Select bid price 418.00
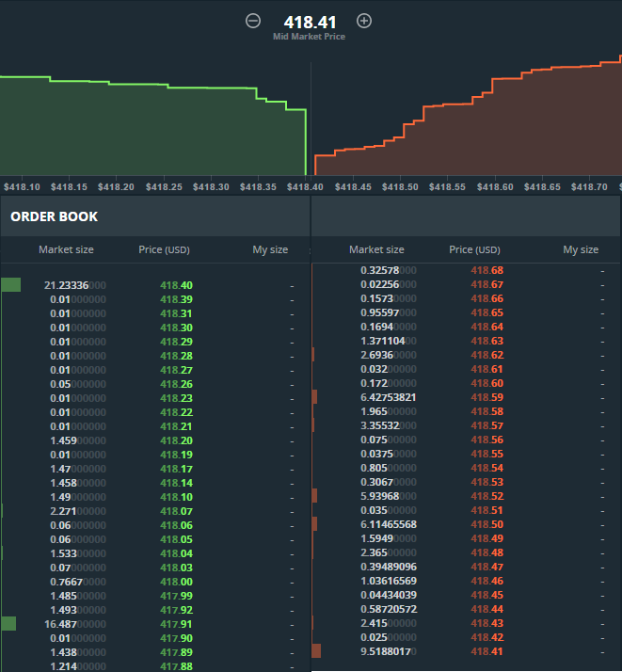Viewport: 622px width, 672px height. 176,582
